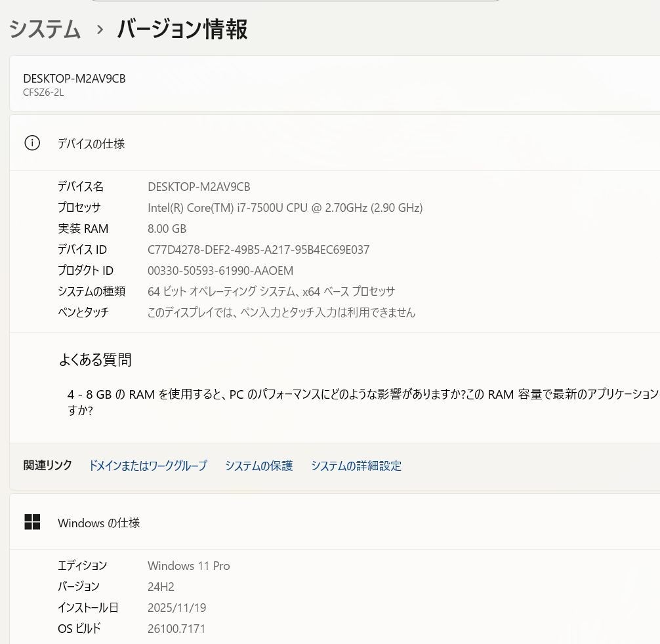
Task: Click the エディション Windows 11 Pro value
Action: 188,565
